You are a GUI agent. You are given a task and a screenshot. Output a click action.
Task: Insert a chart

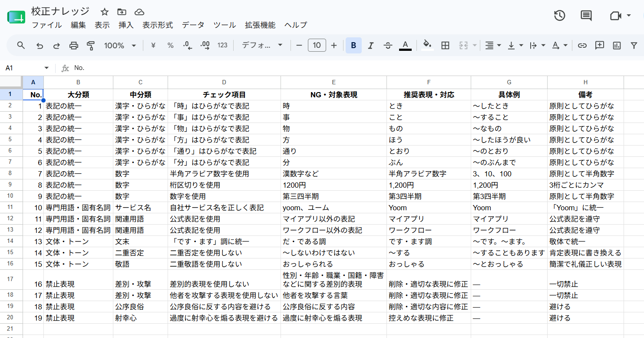tap(617, 45)
